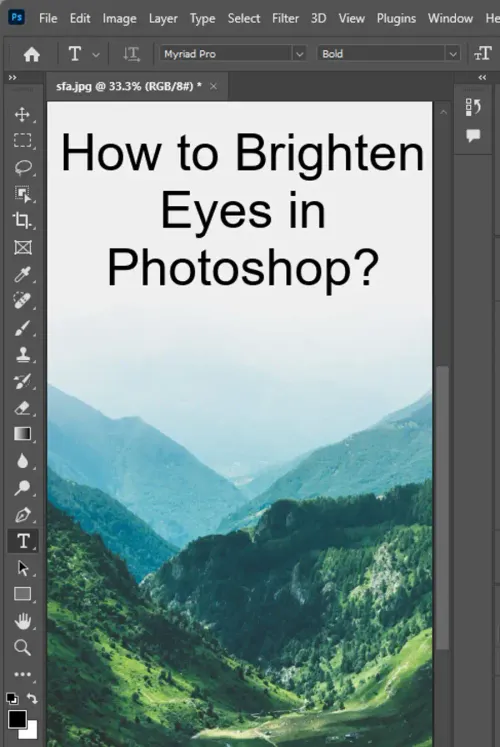
Task: Open the Select menu
Action: point(244,19)
